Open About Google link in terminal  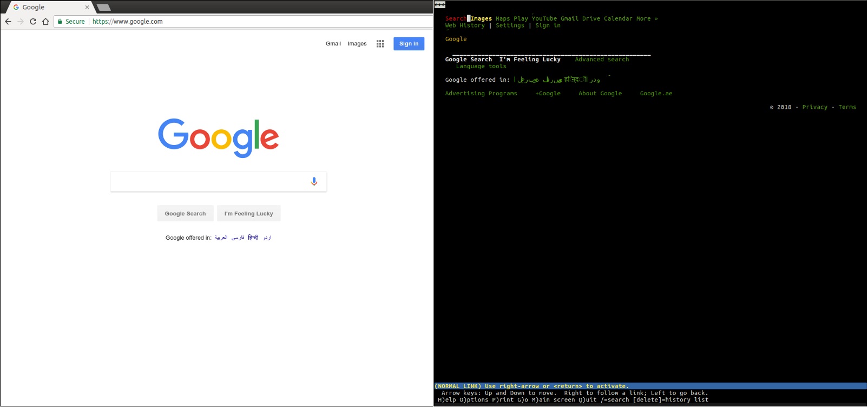click(600, 94)
